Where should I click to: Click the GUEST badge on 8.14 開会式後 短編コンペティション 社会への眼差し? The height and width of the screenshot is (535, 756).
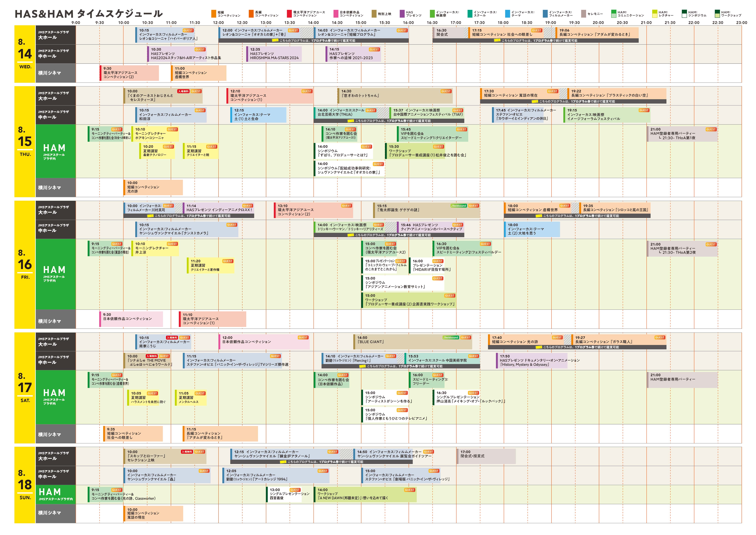click(536, 30)
